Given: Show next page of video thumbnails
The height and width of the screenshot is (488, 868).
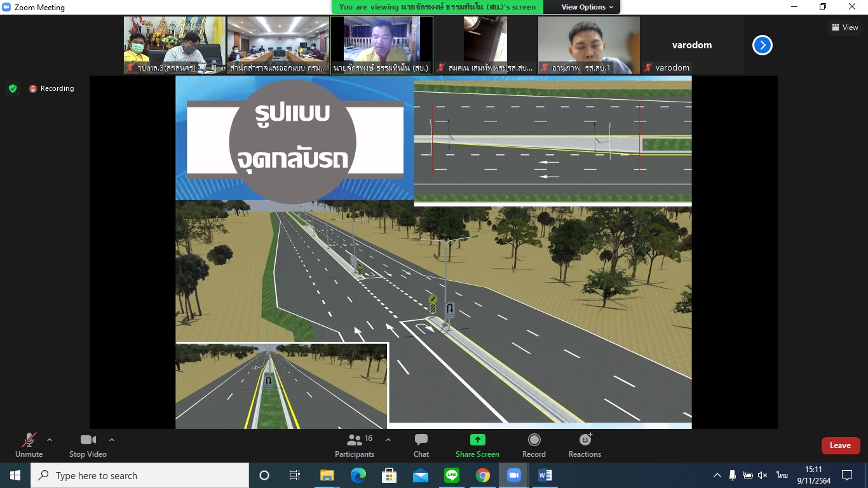Looking at the screenshot, I should [x=762, y=45].
